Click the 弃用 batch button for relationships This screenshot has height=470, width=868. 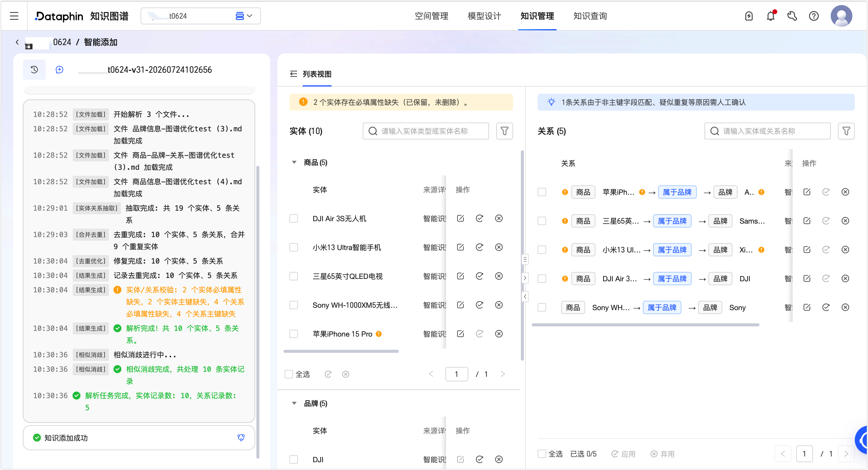662,454
